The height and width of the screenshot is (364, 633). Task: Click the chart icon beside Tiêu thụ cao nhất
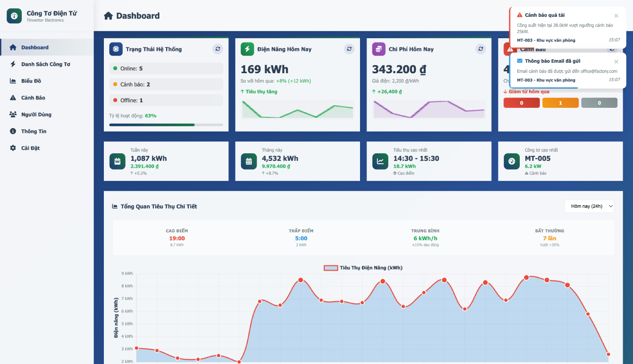(380, 161)
